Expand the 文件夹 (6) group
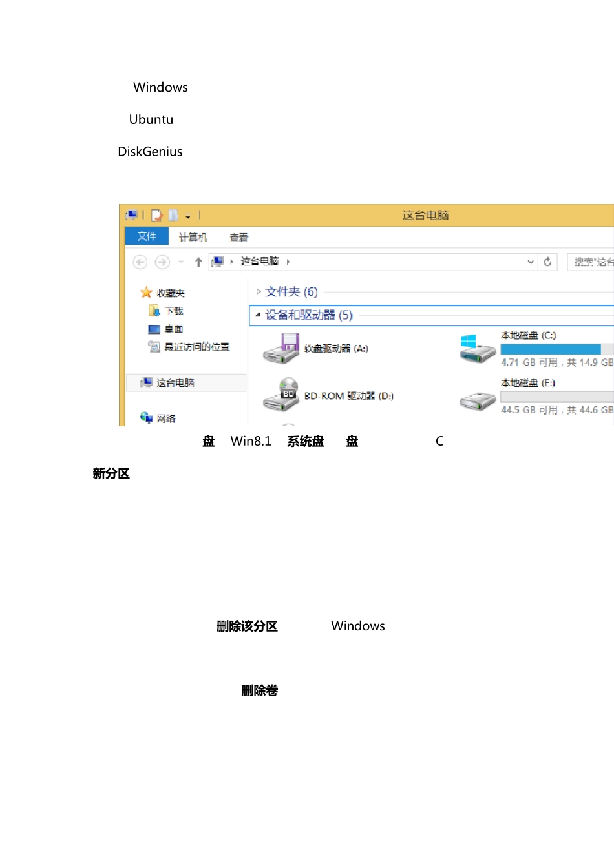This screenshot has height=868, width=614. pos(259,292)
